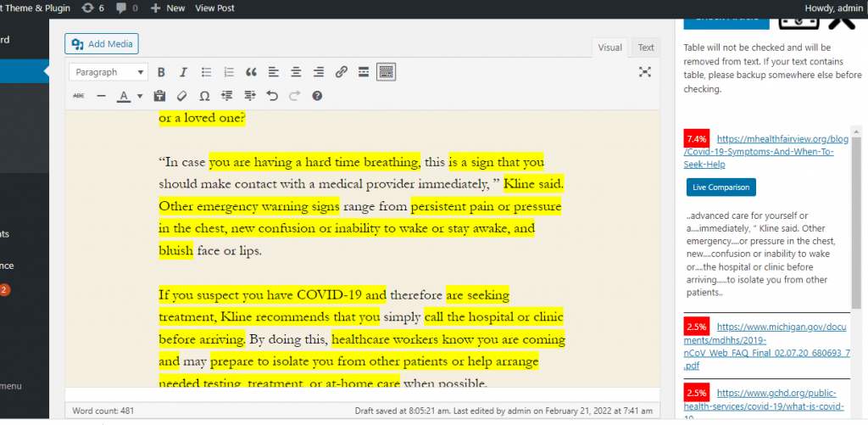This screenshot has width=868, height=425.
Task: Open keyboard shortcuts help
Action: tap(317, 96)
